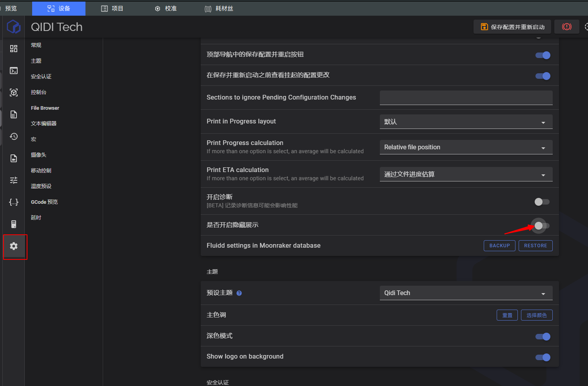Click the print history clock icon

tap(14, 136)
